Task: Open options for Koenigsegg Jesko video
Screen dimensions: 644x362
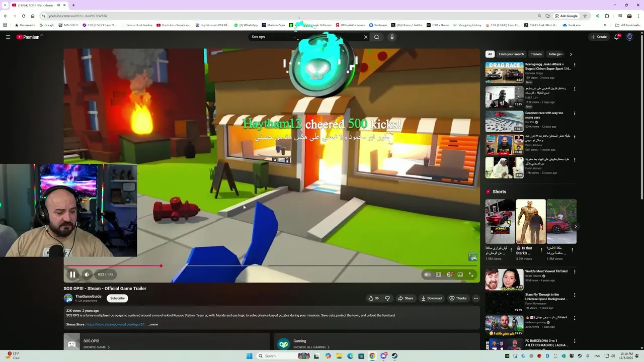Action: click(x=575, y=65)
